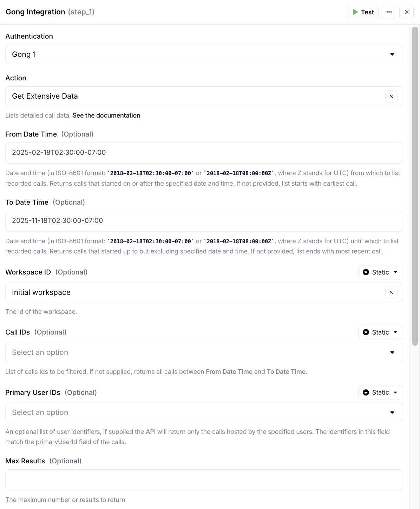The height and width of the screenshot is (509, 420).
Task: Click the Max Results input field
Action: point(204,480)
